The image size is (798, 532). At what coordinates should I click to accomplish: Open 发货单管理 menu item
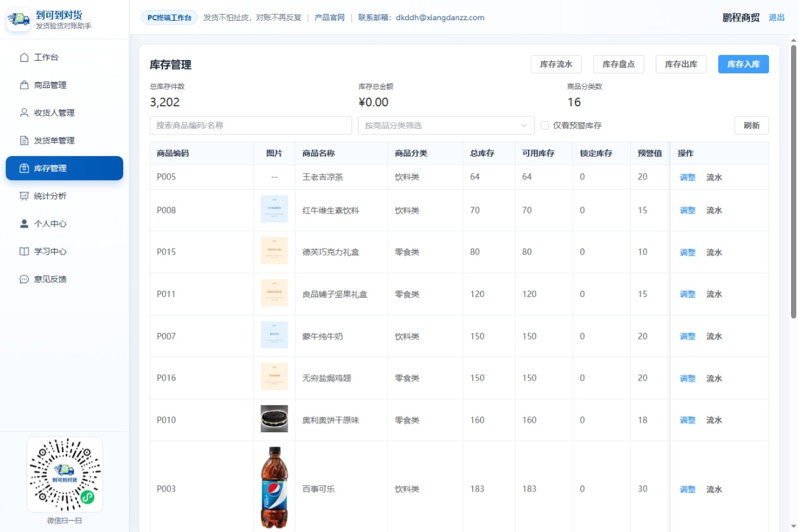coord(64,141)
